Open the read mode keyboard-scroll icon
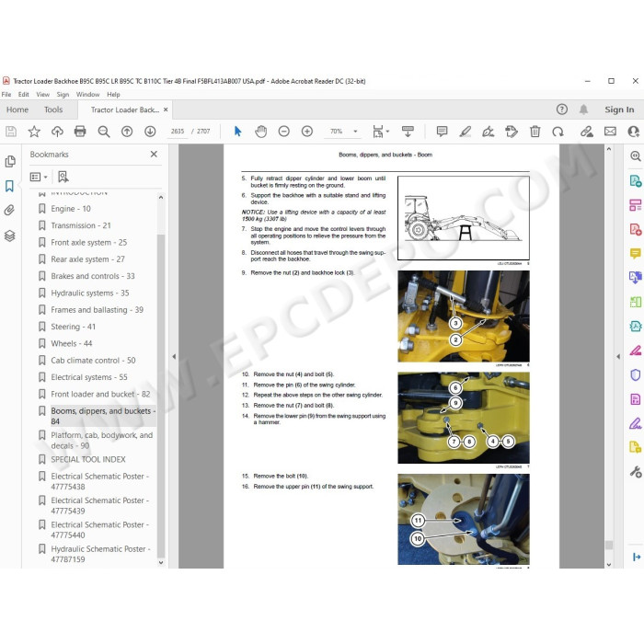 (408, 132)
